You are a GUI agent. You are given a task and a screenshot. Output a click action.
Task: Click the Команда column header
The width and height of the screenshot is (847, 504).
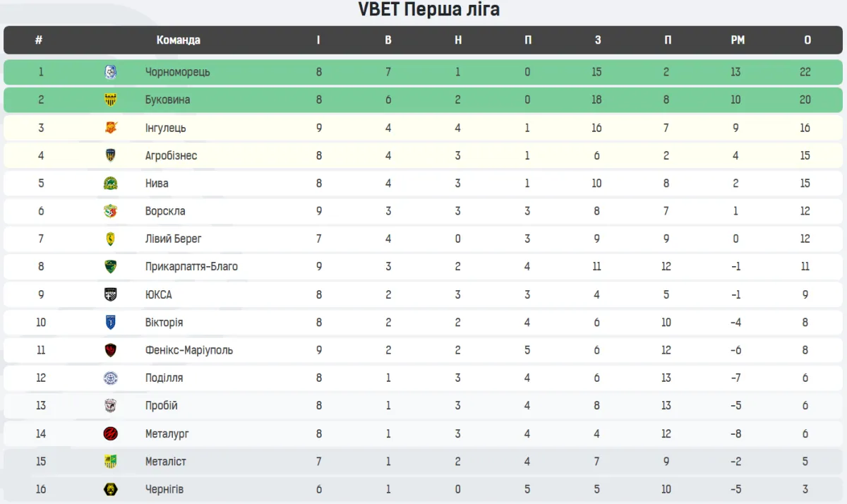tap(178, 40)
